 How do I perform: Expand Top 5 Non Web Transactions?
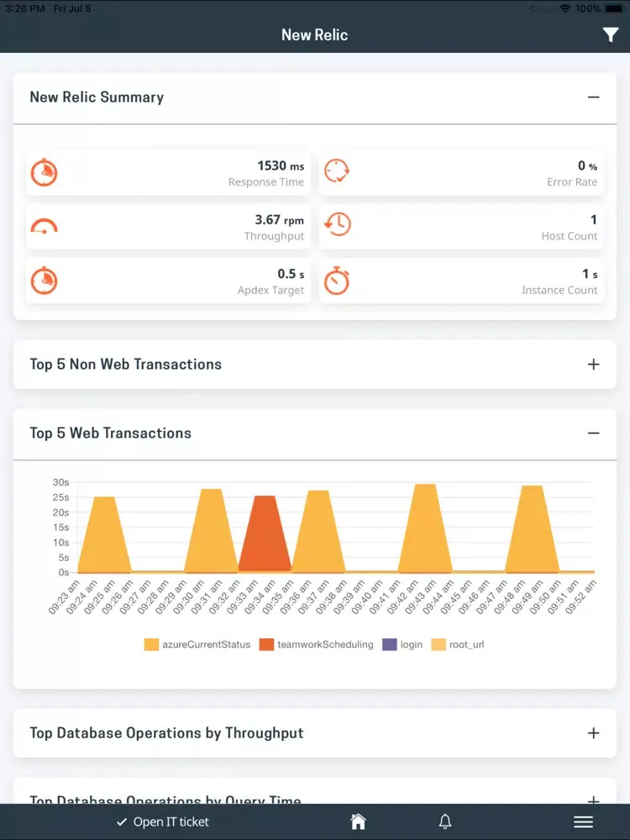click(x=593, y=365)
